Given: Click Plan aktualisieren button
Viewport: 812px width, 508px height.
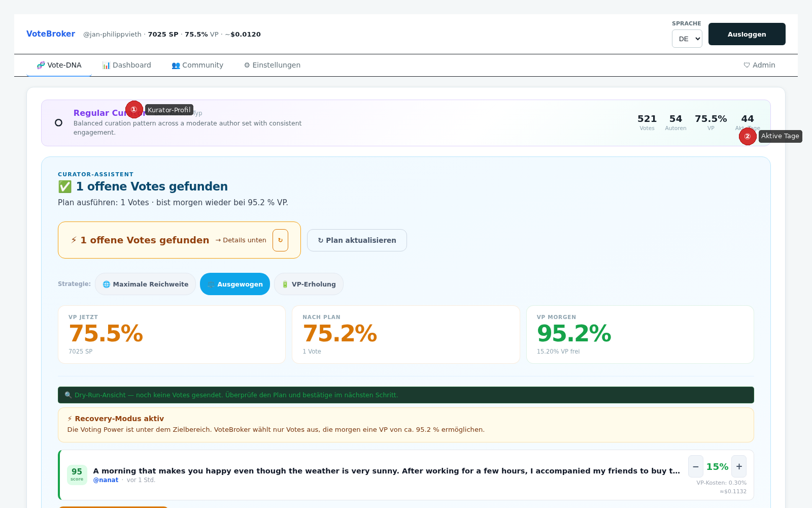Looking at the screenshot, I should coord(357,240).
